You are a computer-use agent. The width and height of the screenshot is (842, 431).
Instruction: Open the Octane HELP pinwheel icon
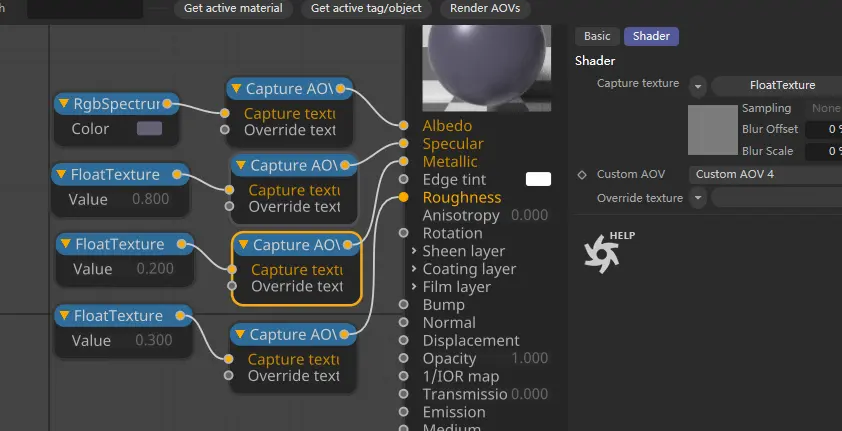[602, 254]
